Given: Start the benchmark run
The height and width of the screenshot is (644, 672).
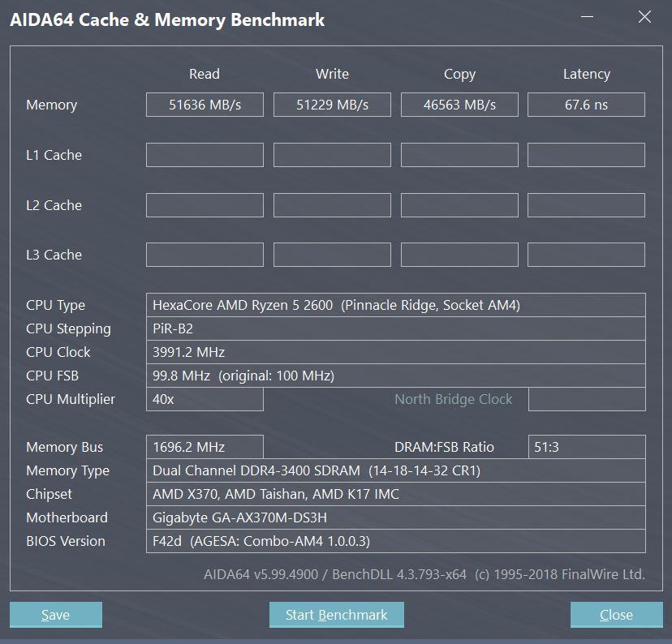Looking at the screenshot, I should (x=337, y=615).
